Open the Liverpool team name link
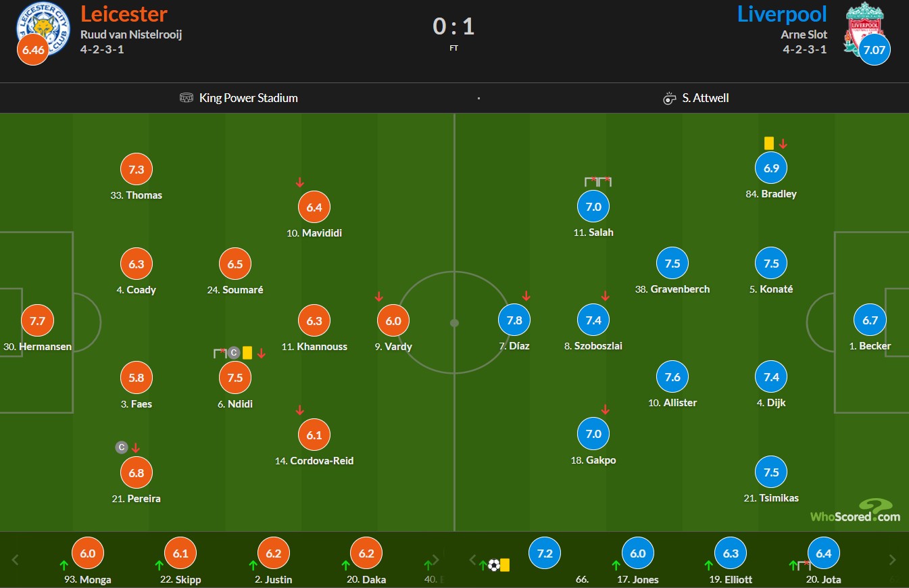The width and height of the screenshot is (909, 588). (782, 14)
